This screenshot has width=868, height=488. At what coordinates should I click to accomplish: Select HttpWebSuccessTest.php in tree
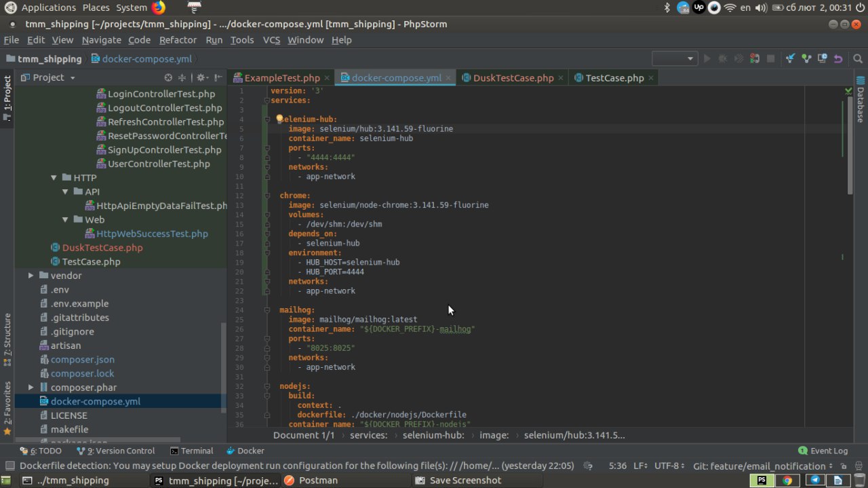click(152, 233)
